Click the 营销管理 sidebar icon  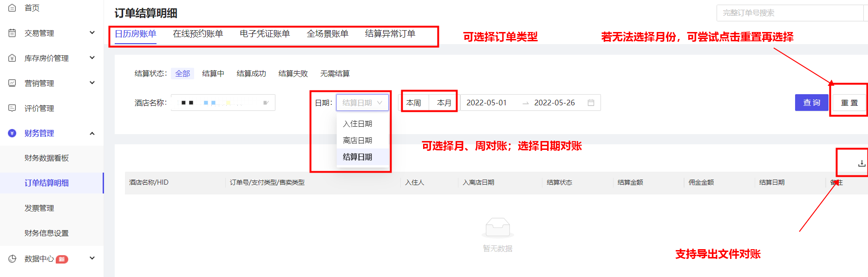pyautogui.click(x=13, y=83)
